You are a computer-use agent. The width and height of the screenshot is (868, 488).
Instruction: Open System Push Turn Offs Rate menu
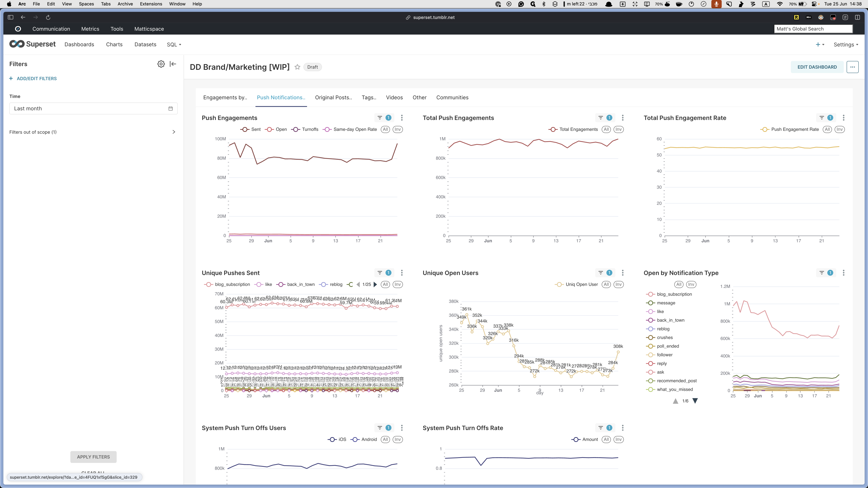click(623, 428)
